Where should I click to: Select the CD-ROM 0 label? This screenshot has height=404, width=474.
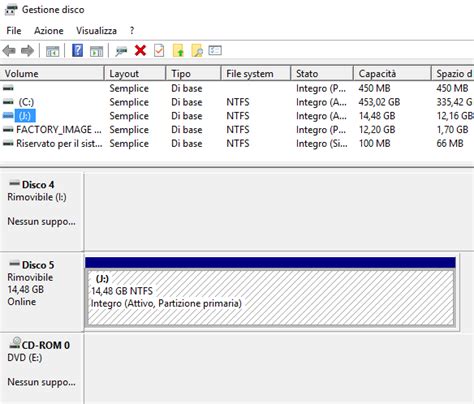click(46, 345)
